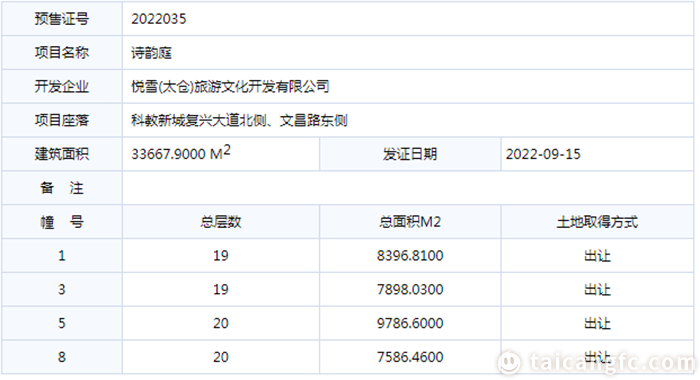Click the 预售证号 label cell
Screen dimensions: 700x380
pos(62,19)
